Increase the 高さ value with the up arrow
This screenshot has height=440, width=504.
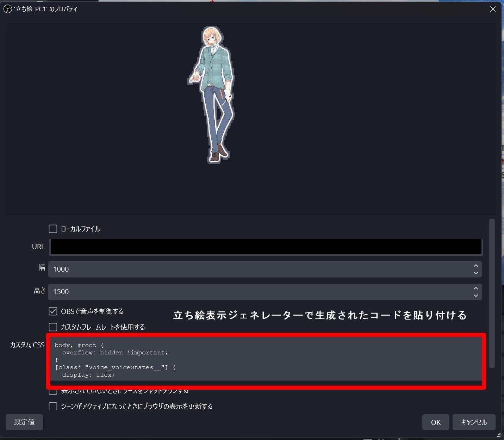[475, 289]
